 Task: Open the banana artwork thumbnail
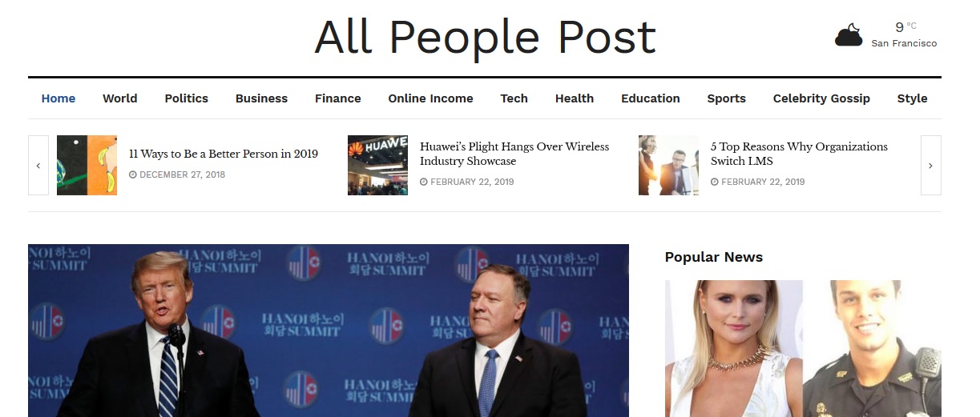pyautogui.click(x=87, y=166)
